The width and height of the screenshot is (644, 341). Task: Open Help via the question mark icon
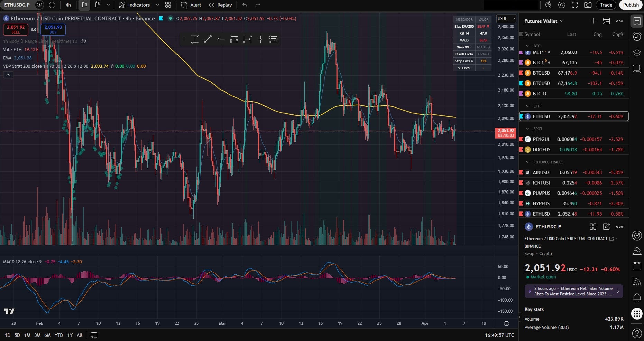click(x=637, y=334)
